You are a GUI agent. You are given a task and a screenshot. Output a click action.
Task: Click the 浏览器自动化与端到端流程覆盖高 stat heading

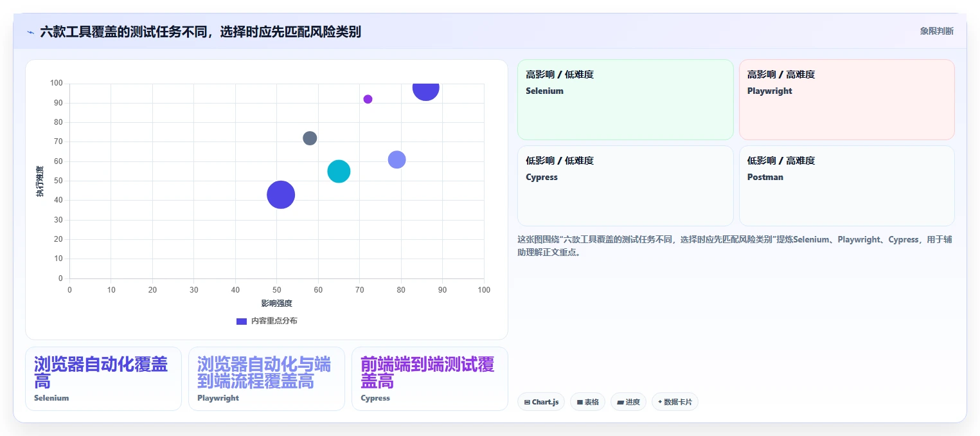[x=264, y=373]
